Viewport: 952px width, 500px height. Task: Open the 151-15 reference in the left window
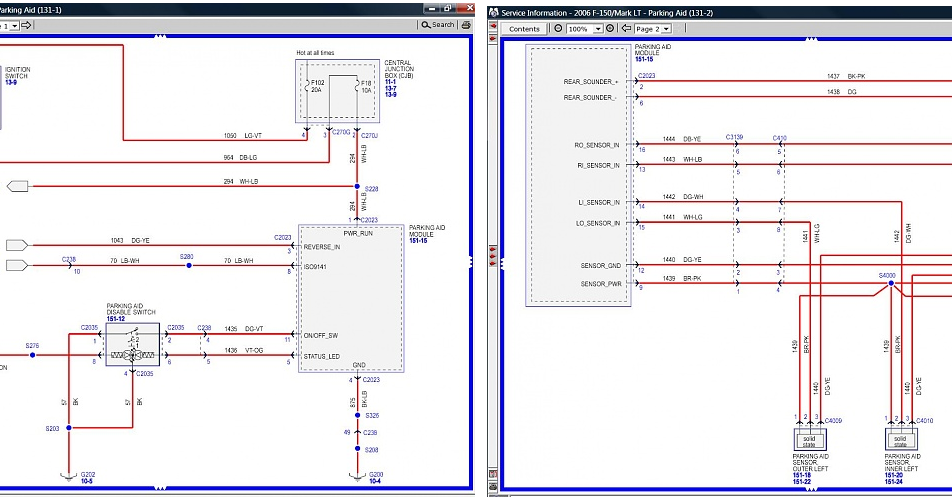(x=418, y=241)
